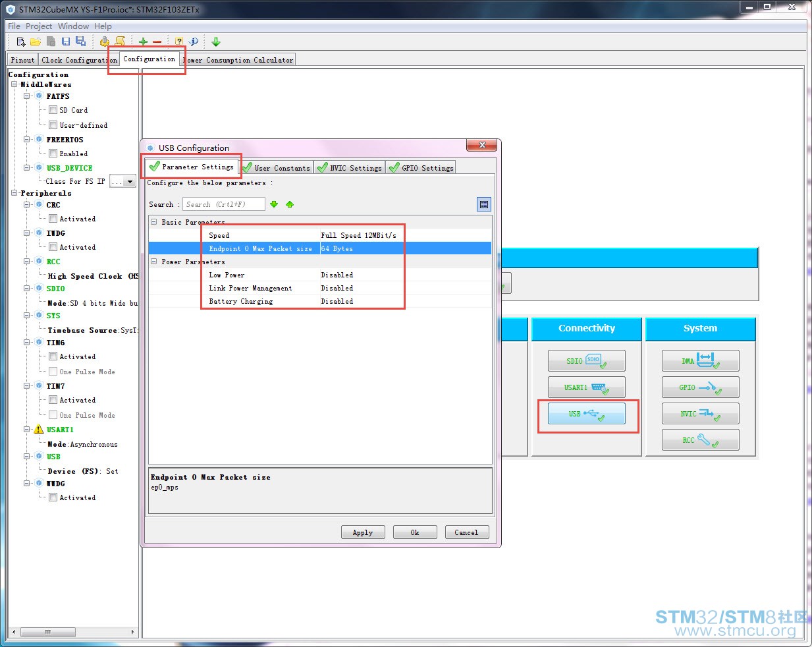Click the search next green arrow
The image size is (812, 647).
[x=274, y=204]
